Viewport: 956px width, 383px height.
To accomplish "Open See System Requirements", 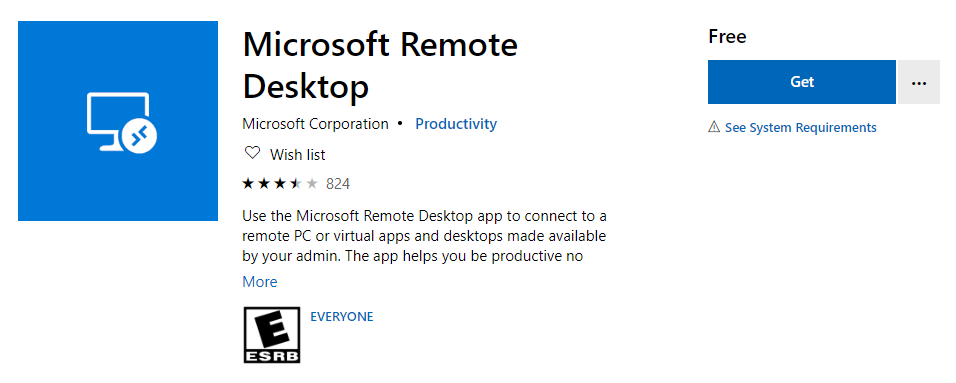I will tap(801, 127).
